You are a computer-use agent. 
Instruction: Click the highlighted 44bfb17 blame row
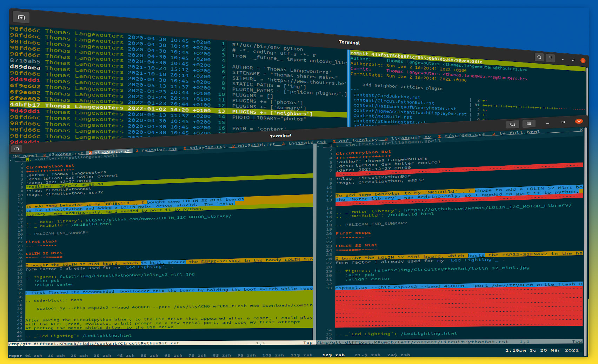[110, 107]
